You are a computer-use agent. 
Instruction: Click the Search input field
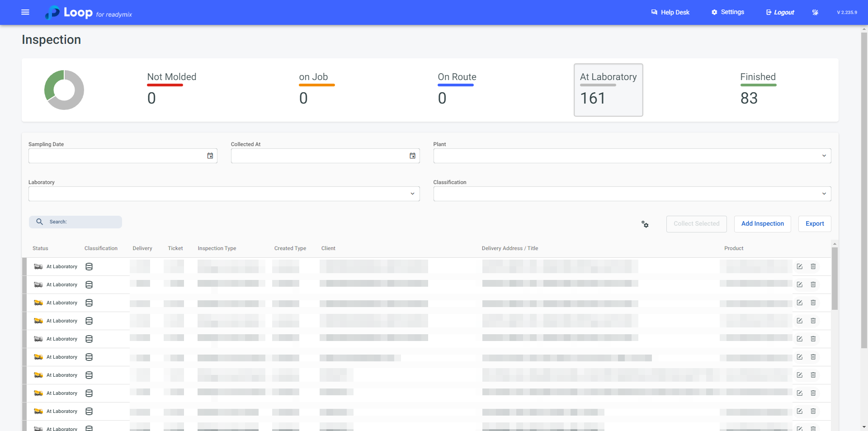tap(81, 222)
